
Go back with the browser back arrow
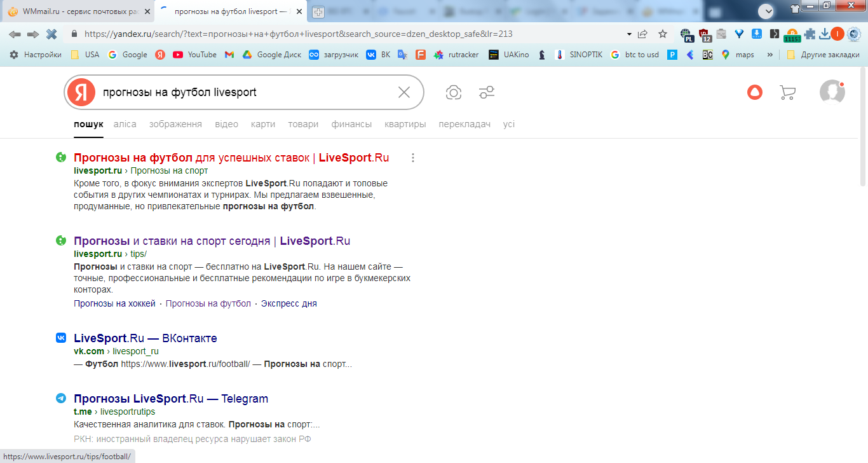pos(15,34)
